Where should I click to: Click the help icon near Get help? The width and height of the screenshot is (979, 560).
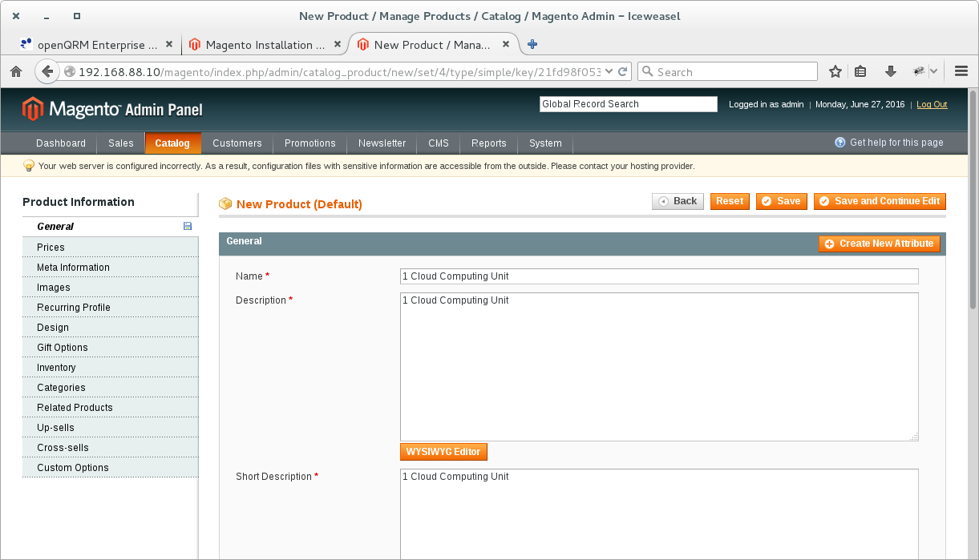click(x=840, y=143)
